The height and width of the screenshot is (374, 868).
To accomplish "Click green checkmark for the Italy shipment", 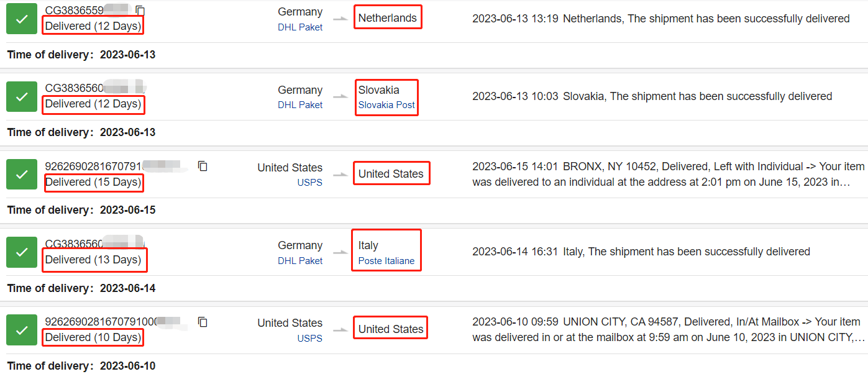I will 22,252.
